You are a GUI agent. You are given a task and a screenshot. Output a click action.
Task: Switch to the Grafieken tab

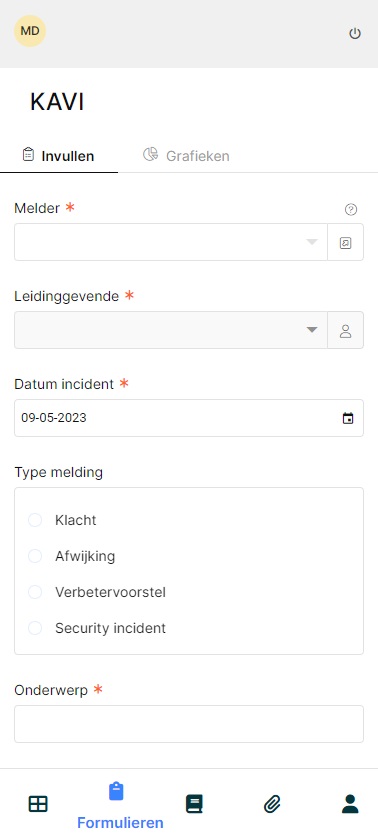tap(186, 156)
